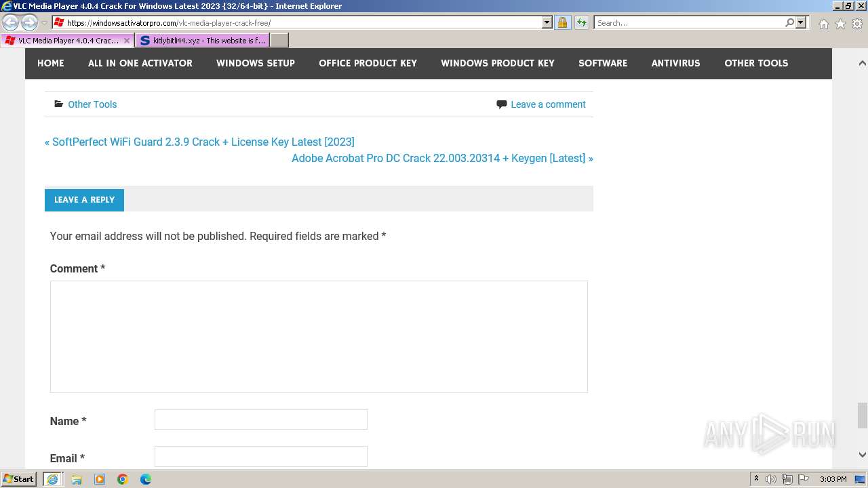The image size is (868, 488).
Task: Switch to kitlybitli44.xyz tab
Action: (x=202, y=41)
